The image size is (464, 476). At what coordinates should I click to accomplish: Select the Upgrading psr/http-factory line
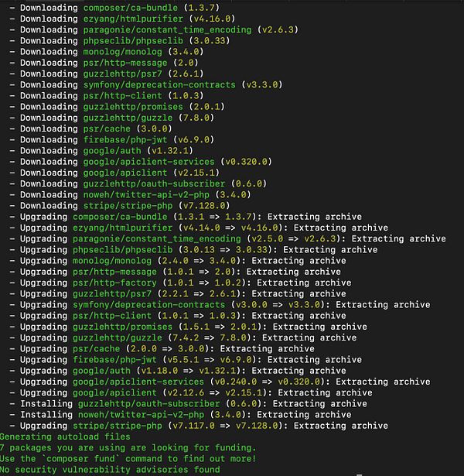coord(180,283)
